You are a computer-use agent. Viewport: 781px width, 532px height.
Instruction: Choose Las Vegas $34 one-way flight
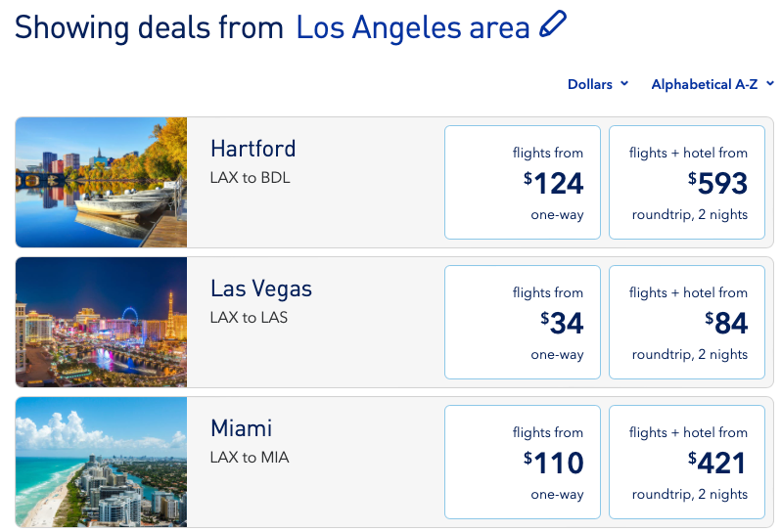pos(523,322)
